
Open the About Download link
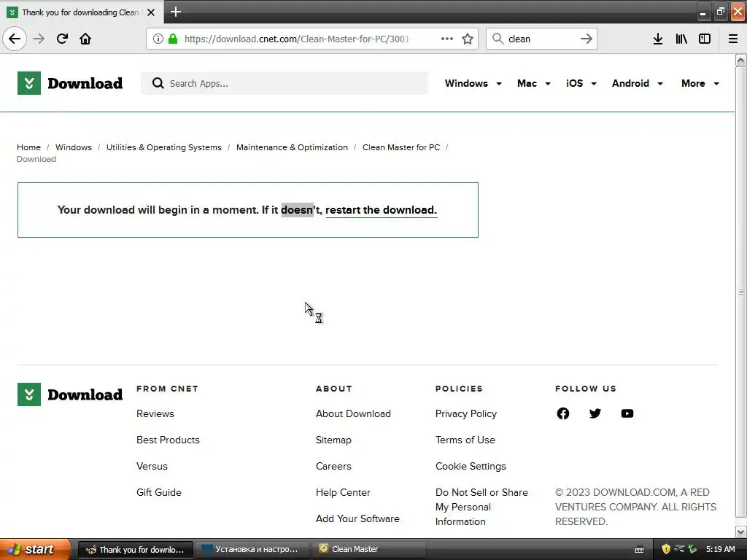click(353, 413)
